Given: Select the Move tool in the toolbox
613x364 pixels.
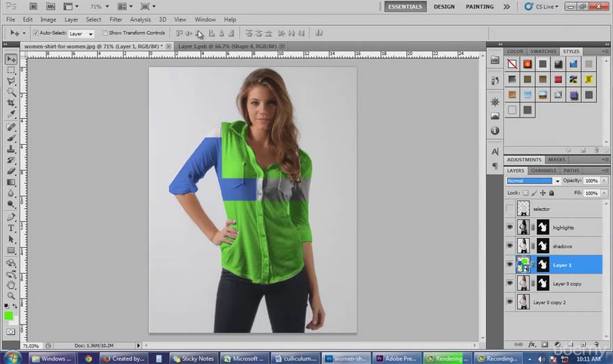Looking at the screenshot, I should click(x=11, y=59).
